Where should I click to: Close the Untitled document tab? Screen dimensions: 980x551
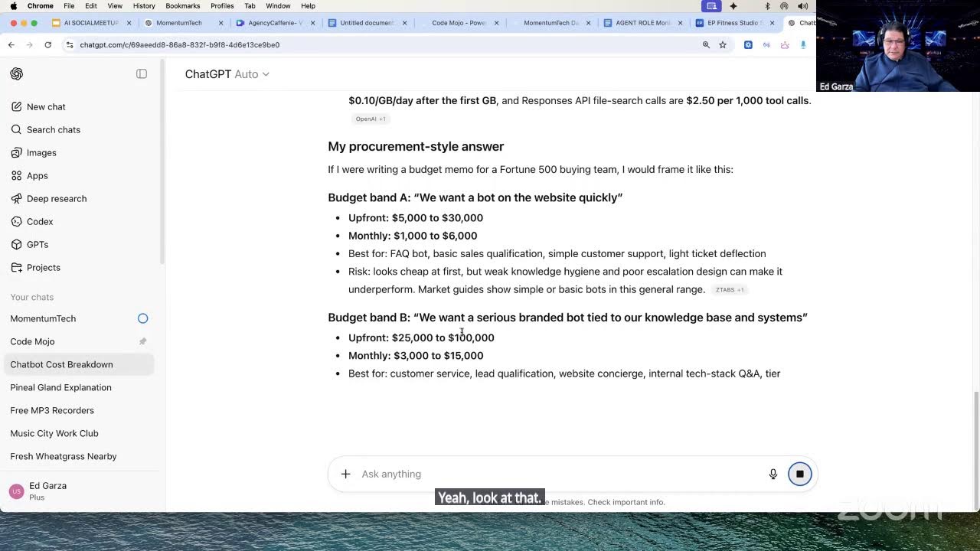click(404, 23)
